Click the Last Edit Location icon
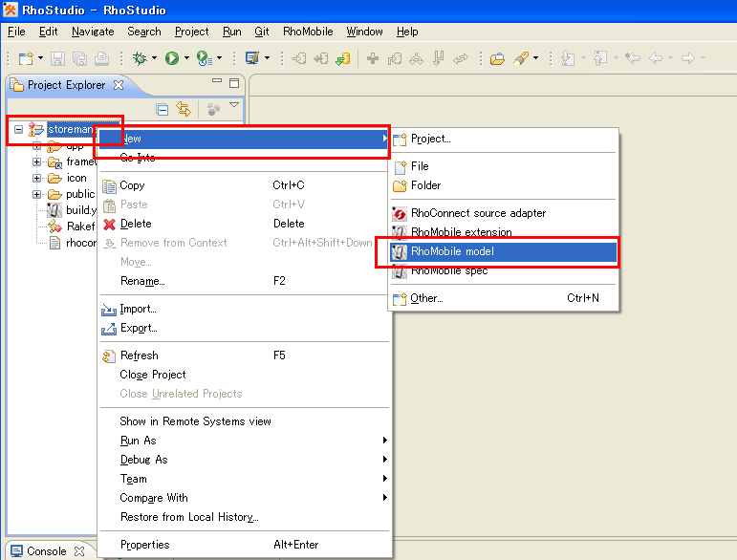This screenshot has width=737, height=560. click(x=633, y=58)
